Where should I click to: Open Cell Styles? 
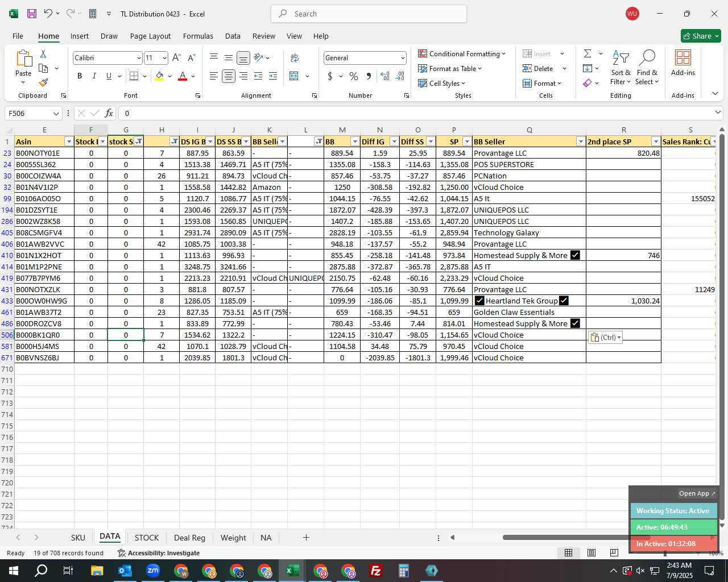pyautogui.click(x=442, y=83)
